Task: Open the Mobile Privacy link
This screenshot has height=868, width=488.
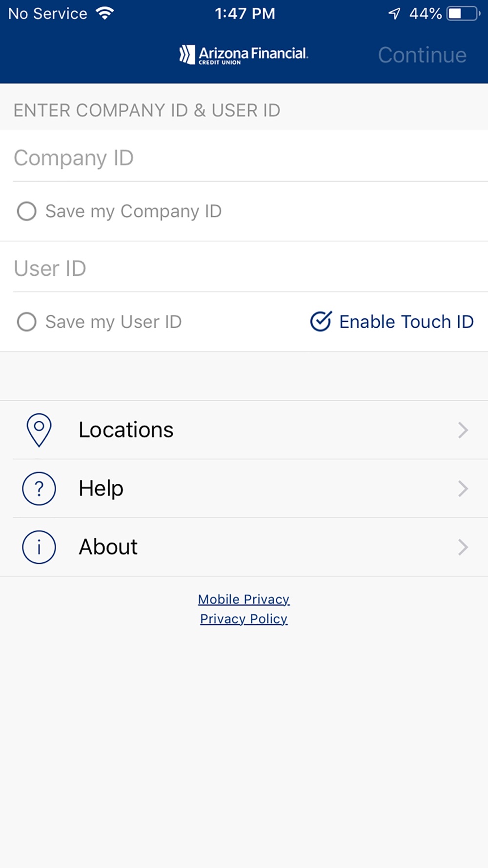Action: click(x=244, y=599)
